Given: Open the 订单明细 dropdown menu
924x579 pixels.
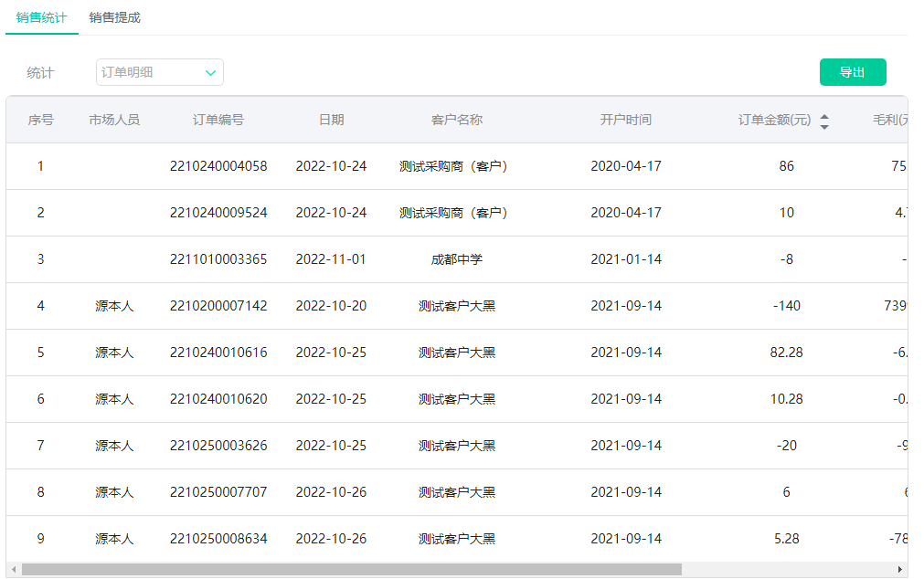Looking at the screenshot, I should pos(155,71).
